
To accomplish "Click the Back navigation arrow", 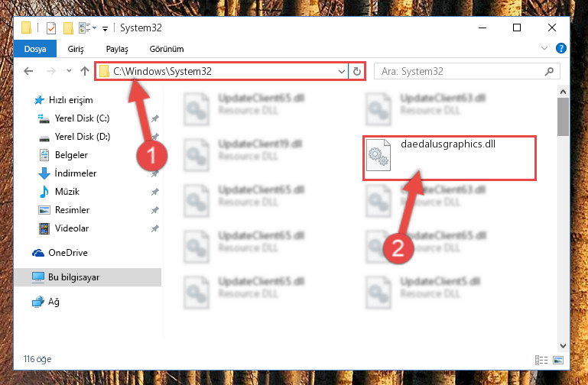I will [28, 71].
